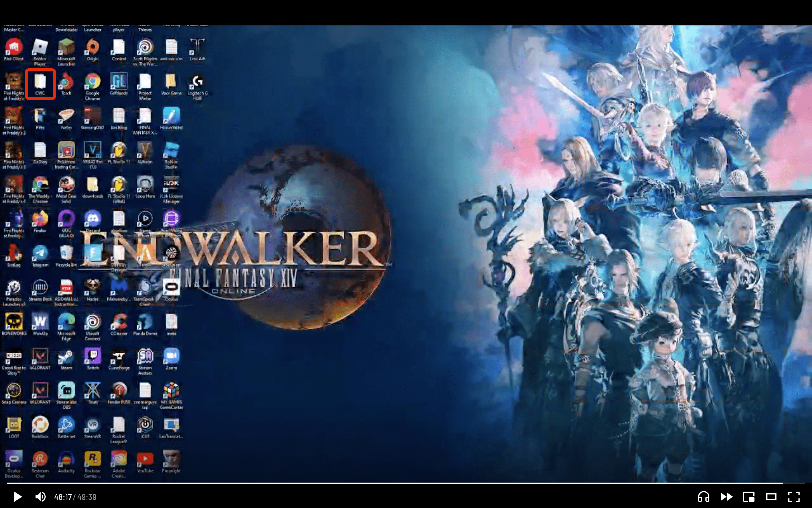Launch the Zoom desktop icon
The height and width of the screenshot is (508, 812).
coord(171,359)
